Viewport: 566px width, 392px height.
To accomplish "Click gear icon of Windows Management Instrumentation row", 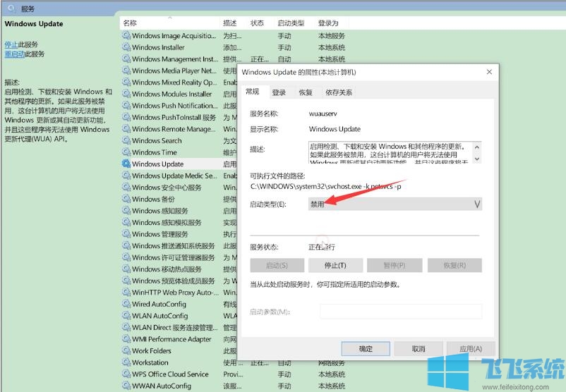I will (x=126, y=59).
